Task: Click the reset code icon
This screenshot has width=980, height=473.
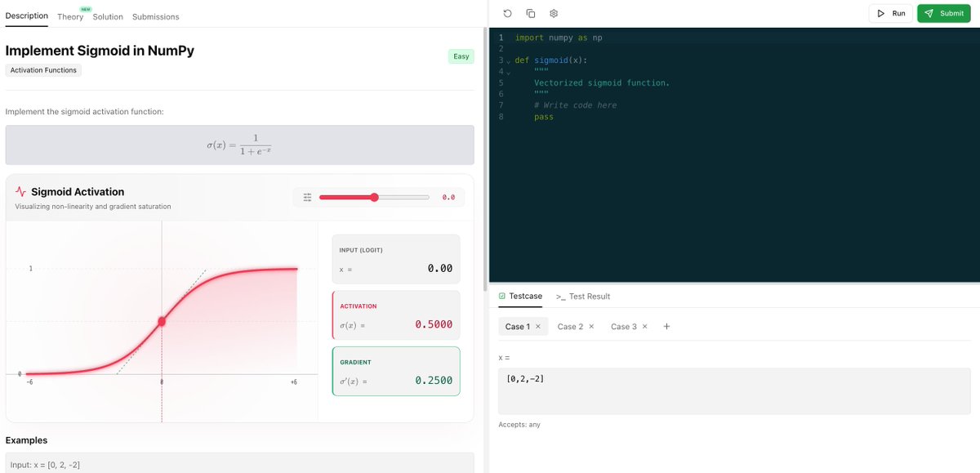Action: 507,13
